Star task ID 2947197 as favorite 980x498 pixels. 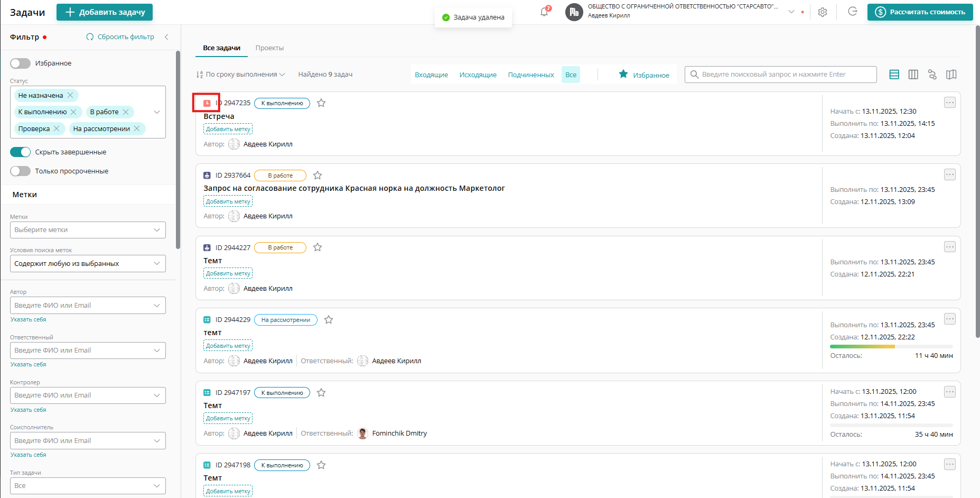tap(321, 393)
